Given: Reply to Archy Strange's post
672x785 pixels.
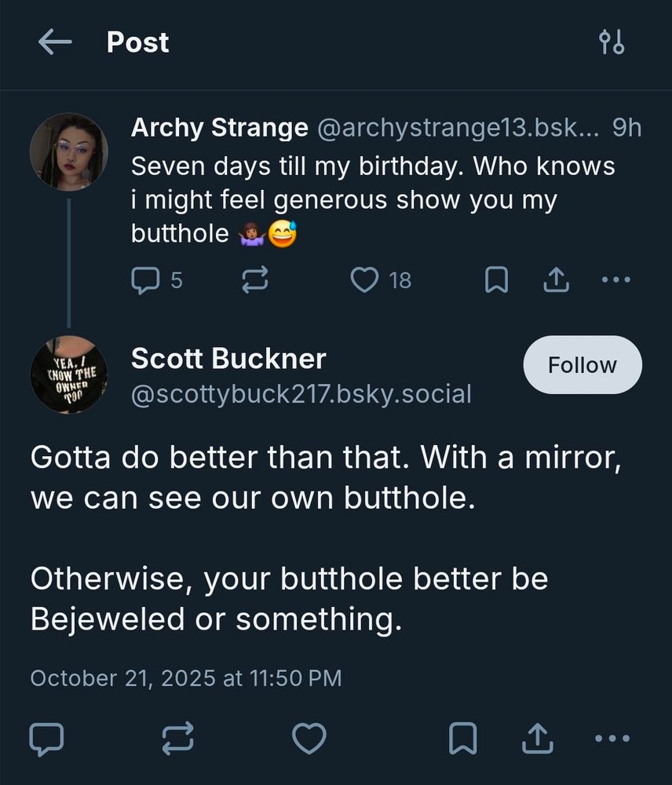Looking at the screenshot, I should tap(145, 279).
